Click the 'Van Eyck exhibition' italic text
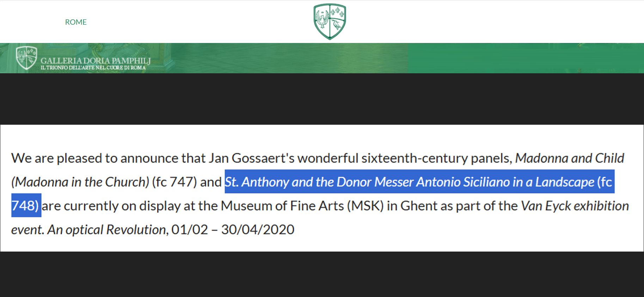The image size is (644, 297). click(575, 206)
